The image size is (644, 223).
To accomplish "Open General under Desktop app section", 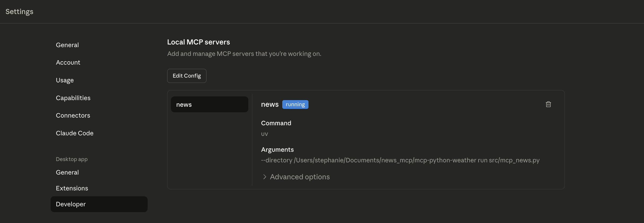I will [67, 172].
